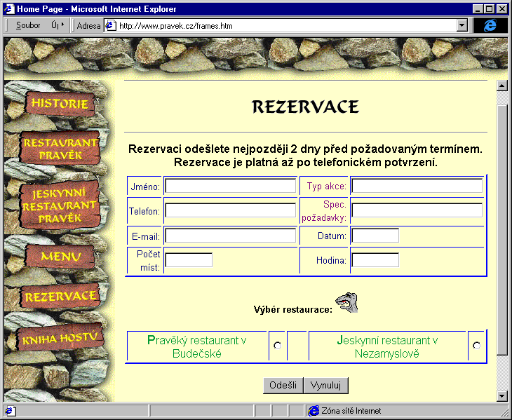This screenshot has width=512, height=420.
Task: Focus the Jméno input field
Action: point(231,186)
